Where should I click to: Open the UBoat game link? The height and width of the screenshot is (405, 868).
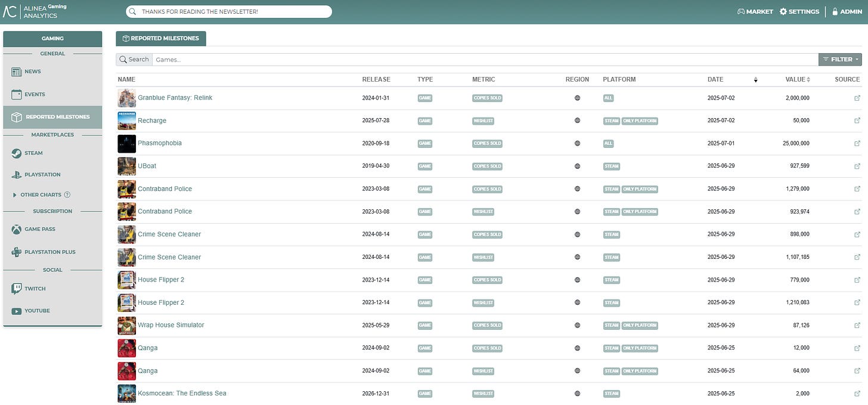(x=147, y=166)
